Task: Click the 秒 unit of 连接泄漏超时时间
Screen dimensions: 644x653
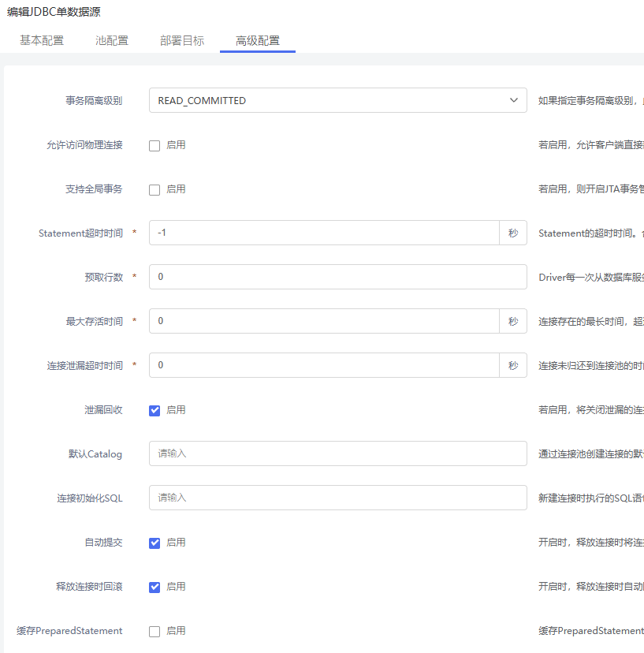Action: point(513,365)
